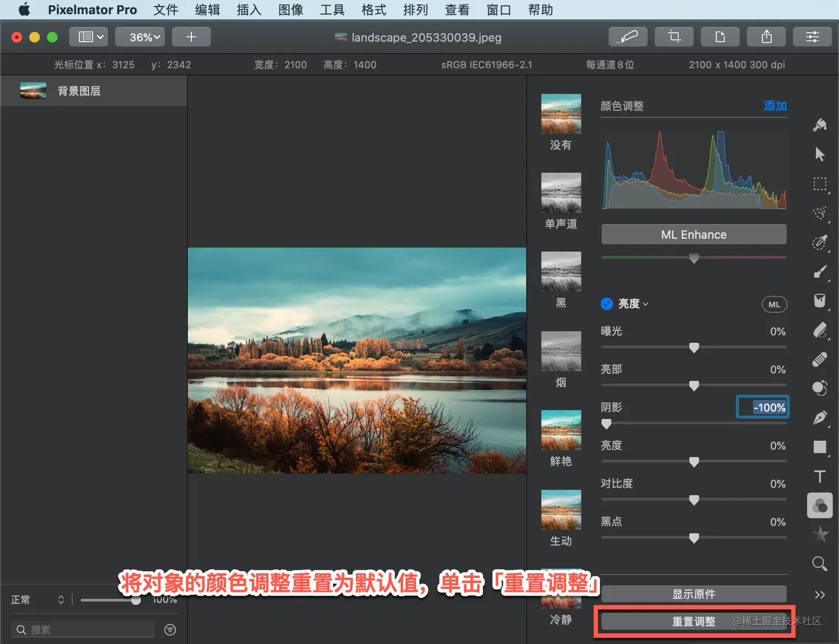Viewport: 839px width, 644px height.
Task: Click the sliders settings icon in the toolbar
Action: [812, 37]
